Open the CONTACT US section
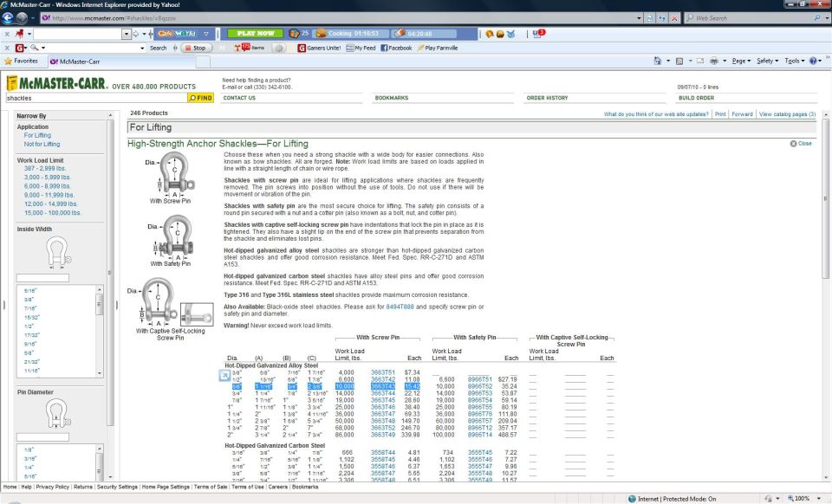 coord(239,98)
